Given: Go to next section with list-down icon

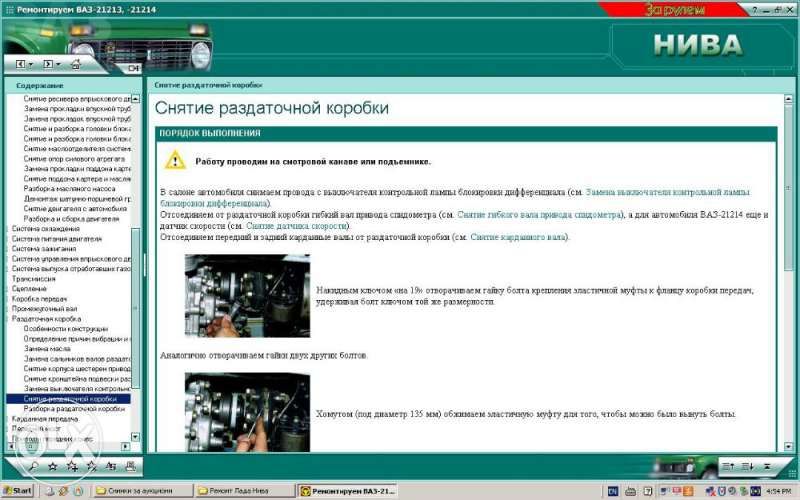Looking at the screenshot, I should tap(747, 466).
